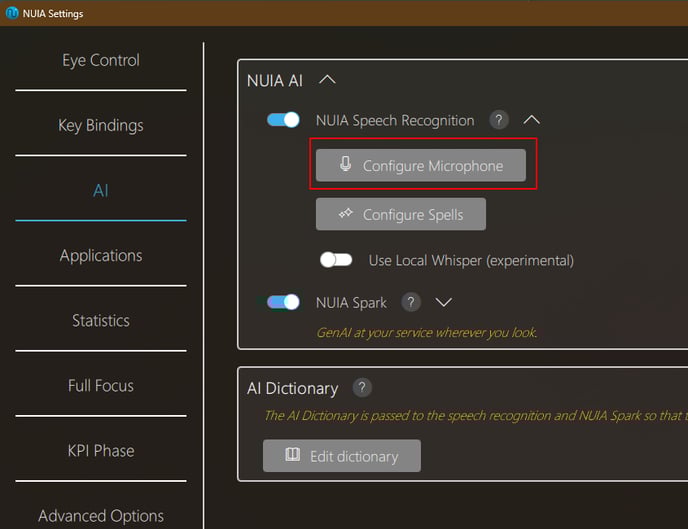Open help for NUIA Speech Recognition
The width and height of the screenshot is (688, 529).
(x=499, y=120)
